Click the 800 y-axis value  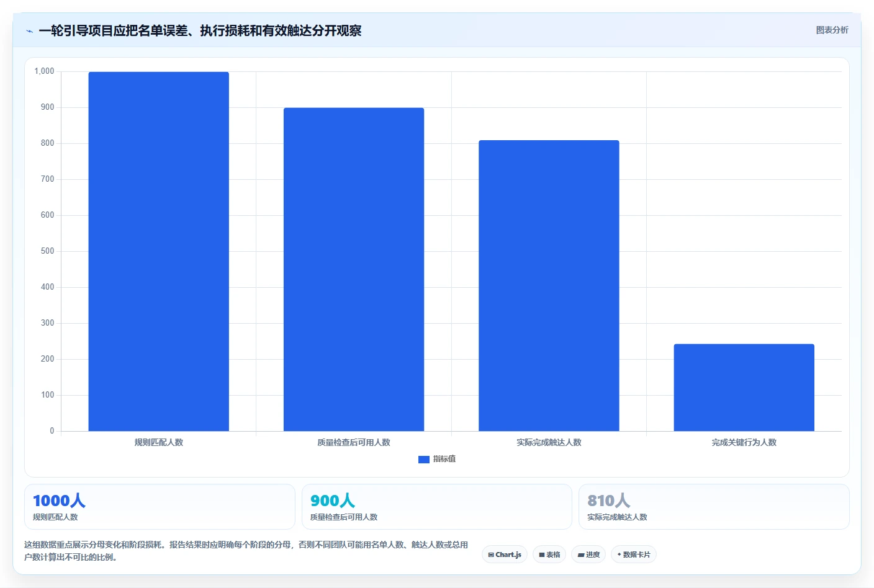(47, 143)
